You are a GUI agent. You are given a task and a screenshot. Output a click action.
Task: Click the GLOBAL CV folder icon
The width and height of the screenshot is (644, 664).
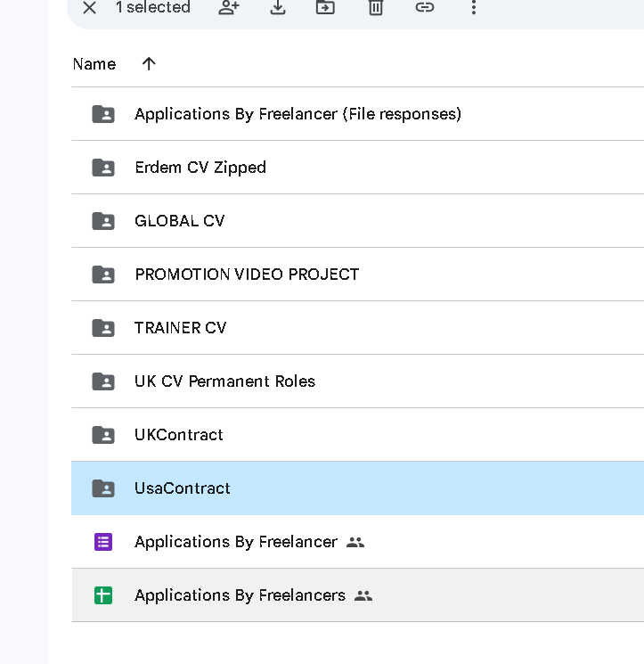[x=103, y=221]
